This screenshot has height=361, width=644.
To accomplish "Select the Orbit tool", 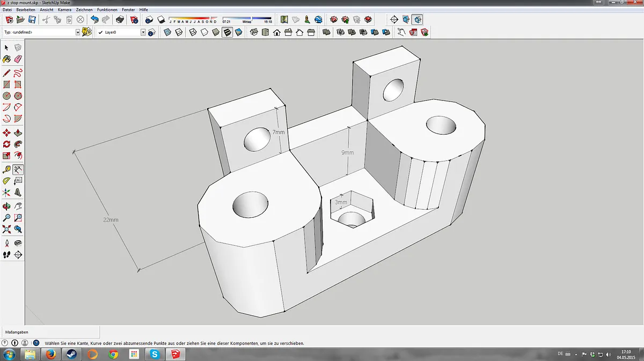I will pos(6,206).
